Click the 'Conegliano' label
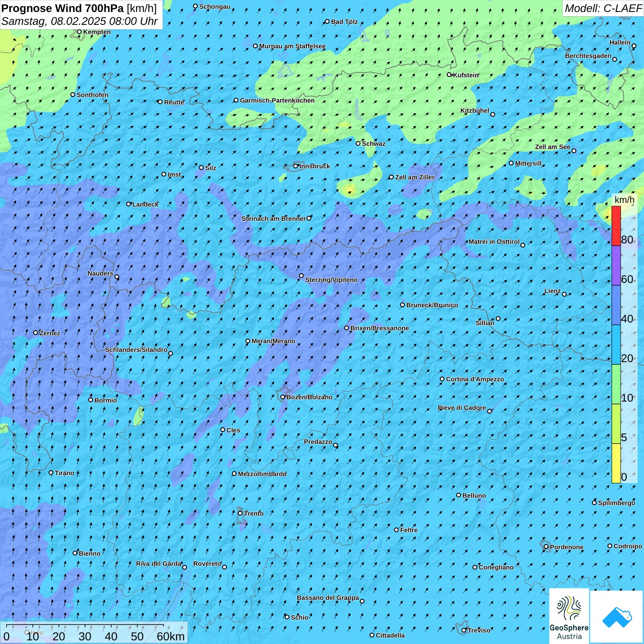Screen dimensions: 644x644 tap(496, 567)
